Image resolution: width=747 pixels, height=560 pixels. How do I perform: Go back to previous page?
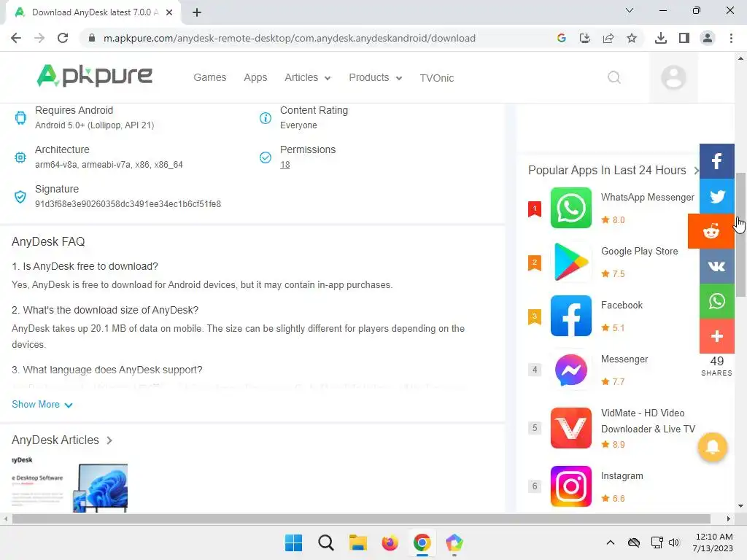click(x=16, y=38)
